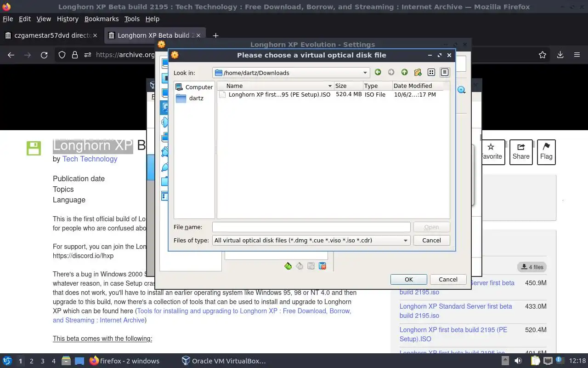Open the Tech Technology author link

click(x=90, y=159)
